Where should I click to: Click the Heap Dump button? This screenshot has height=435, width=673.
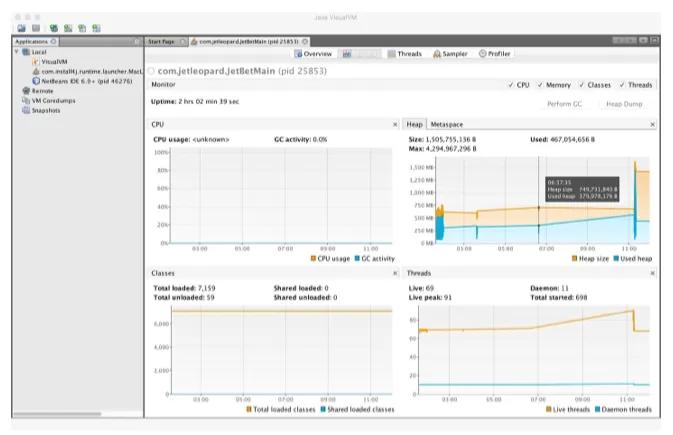coord(624,104)
